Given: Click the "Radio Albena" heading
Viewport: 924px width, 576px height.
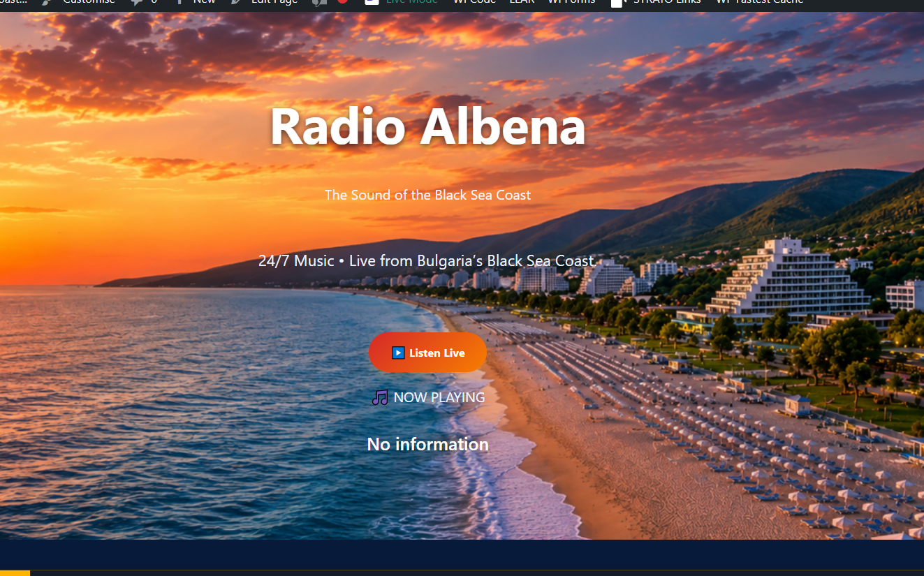Looking at the screenshot, I should tap(427, 126).
